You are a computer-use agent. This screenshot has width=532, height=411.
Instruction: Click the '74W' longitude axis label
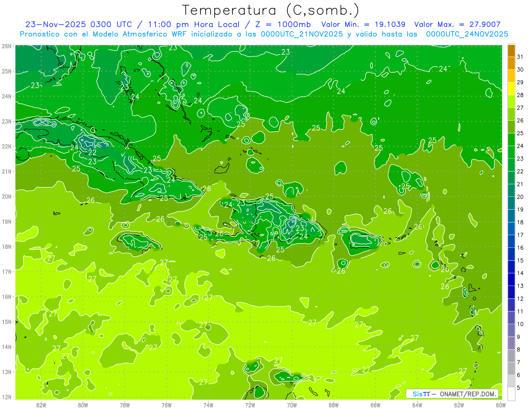(208, 405)
